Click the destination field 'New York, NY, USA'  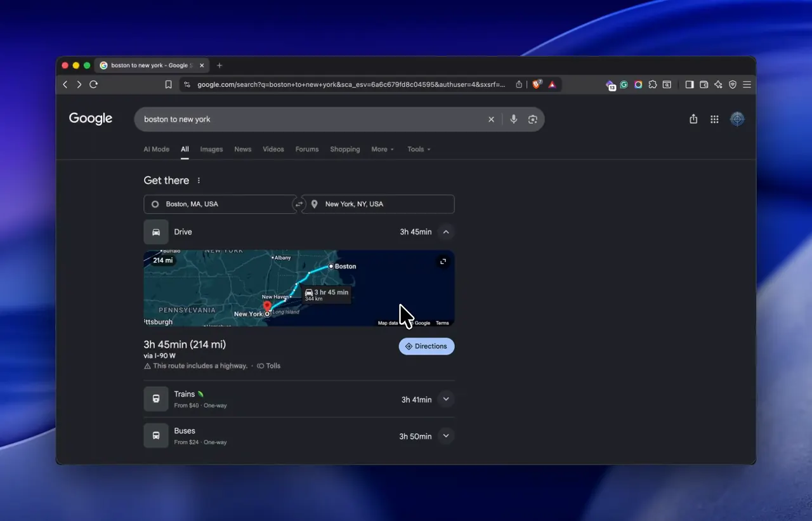click(x=378, y=204)
